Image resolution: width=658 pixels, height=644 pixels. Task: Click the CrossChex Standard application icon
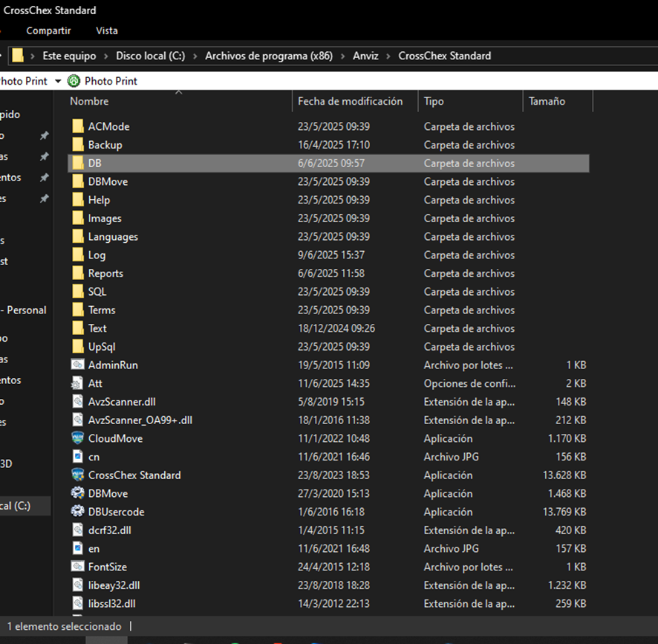(78, 475)
